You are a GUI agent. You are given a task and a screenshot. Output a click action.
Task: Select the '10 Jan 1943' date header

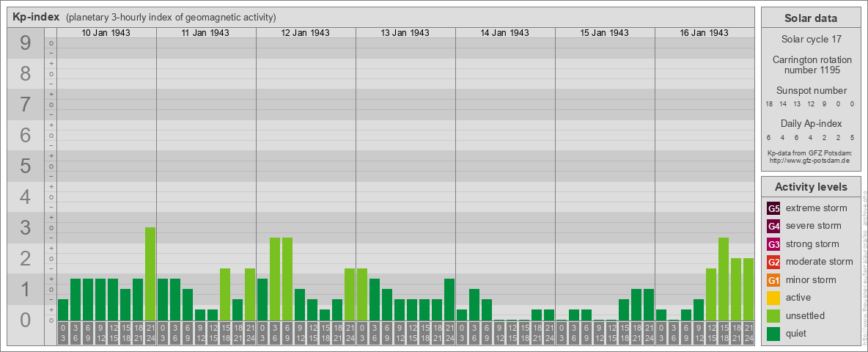tap(106, 33)
